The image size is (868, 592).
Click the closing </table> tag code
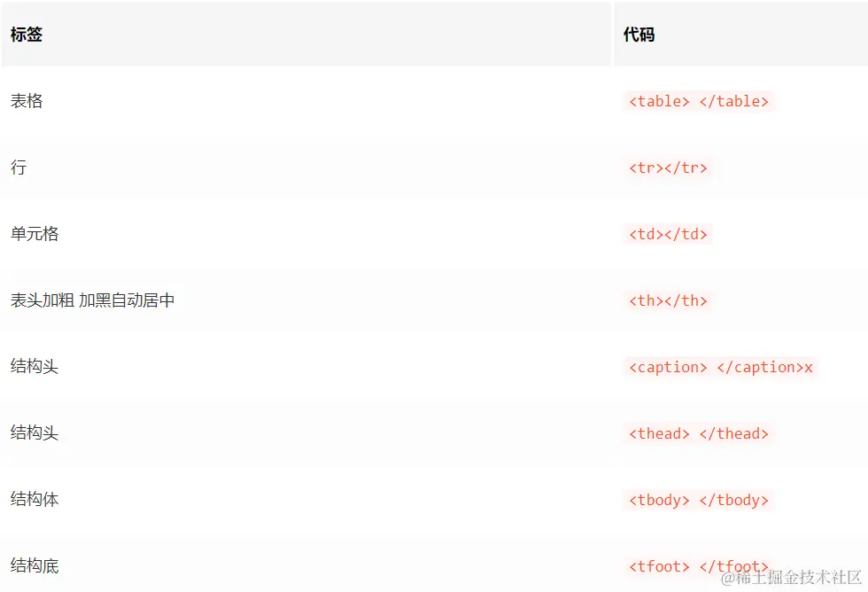pyautogui.click(x=734, y=101)
